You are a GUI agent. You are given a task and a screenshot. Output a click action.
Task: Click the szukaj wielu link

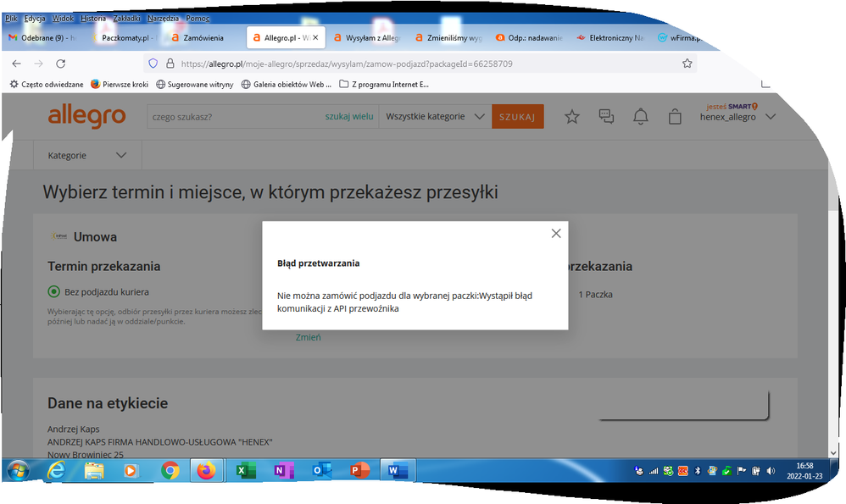pyautogui.click(x=348, y=117)
